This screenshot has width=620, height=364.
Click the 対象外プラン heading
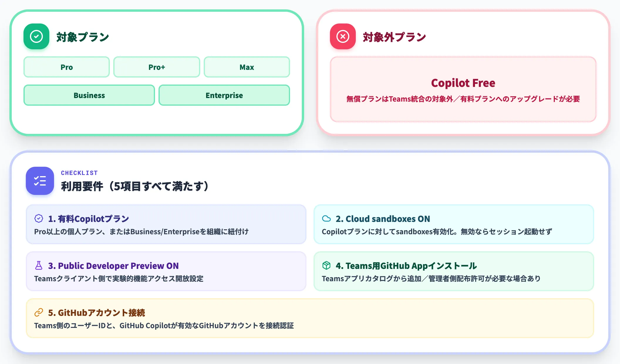(x=395, y=37)
